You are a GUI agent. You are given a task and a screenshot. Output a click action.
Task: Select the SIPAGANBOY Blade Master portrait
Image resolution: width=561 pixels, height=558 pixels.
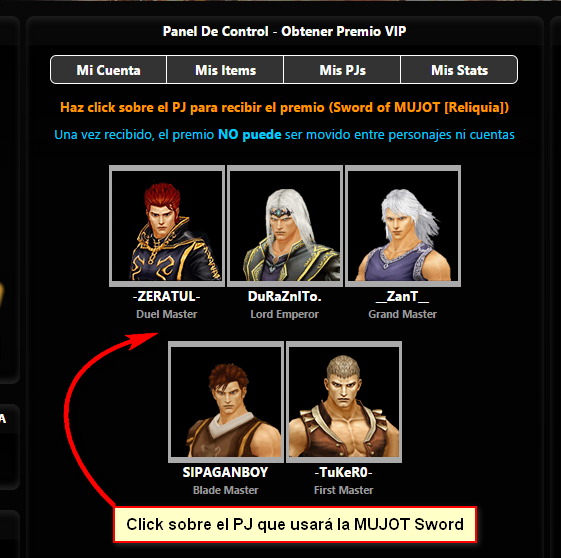tap(226, 402)
